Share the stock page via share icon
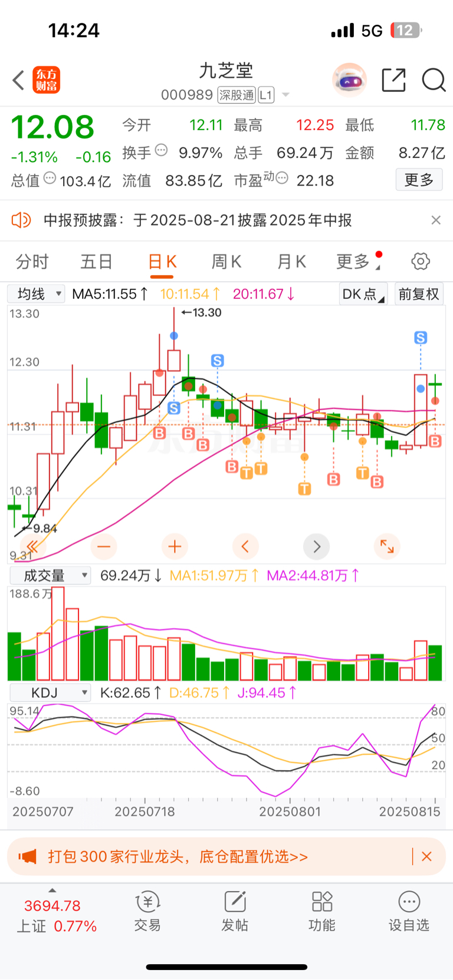 click(393, 80)
